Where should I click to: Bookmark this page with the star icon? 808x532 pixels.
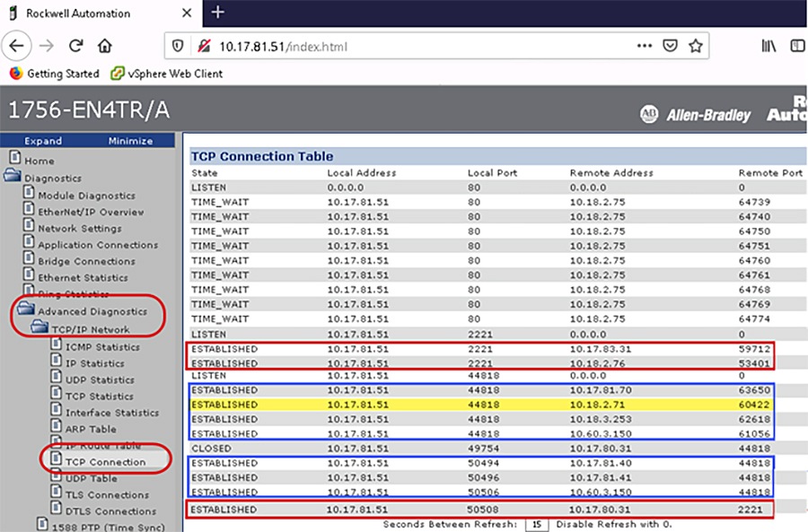696,46
